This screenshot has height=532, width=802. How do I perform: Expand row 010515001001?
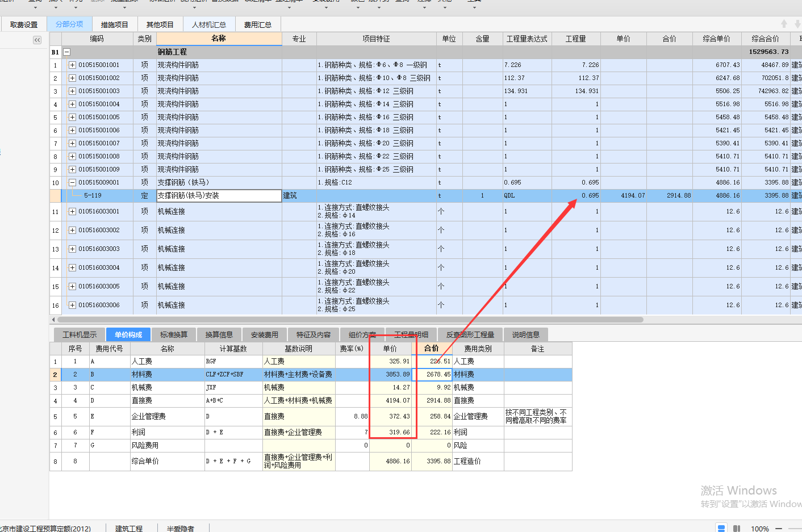pos(72,65)
